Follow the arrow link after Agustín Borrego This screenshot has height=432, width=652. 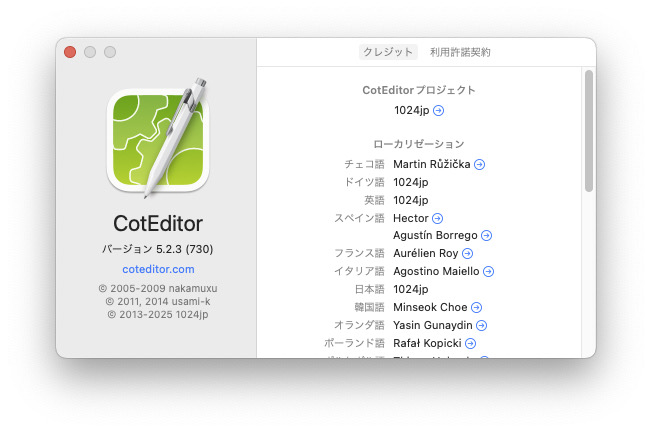[x=486, y=236]
